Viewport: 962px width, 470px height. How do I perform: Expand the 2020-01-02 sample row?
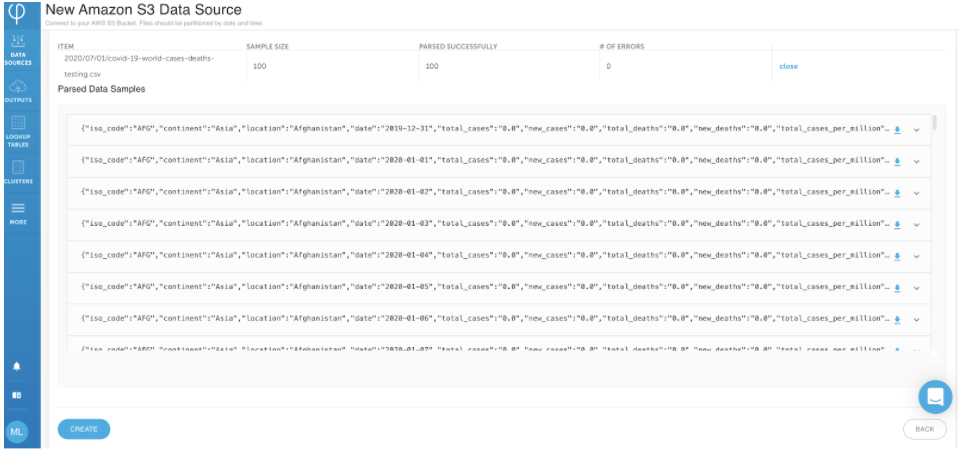coord(917,193)
